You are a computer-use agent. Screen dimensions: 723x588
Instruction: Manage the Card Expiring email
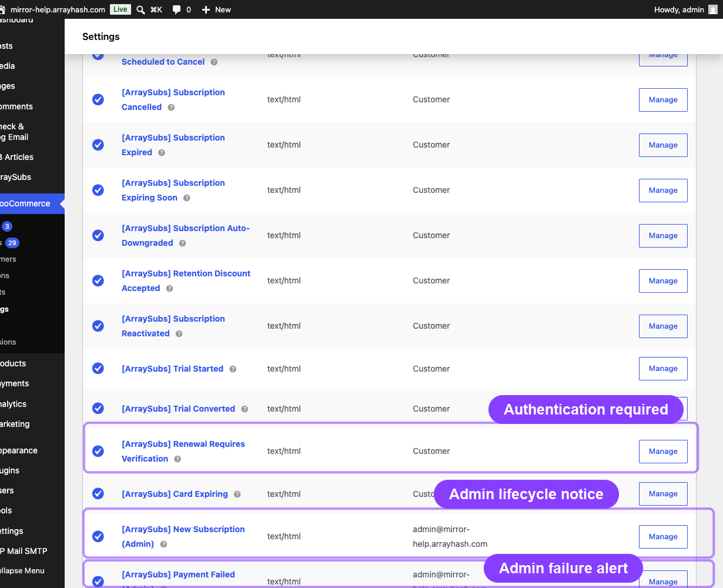pos(663,494)
